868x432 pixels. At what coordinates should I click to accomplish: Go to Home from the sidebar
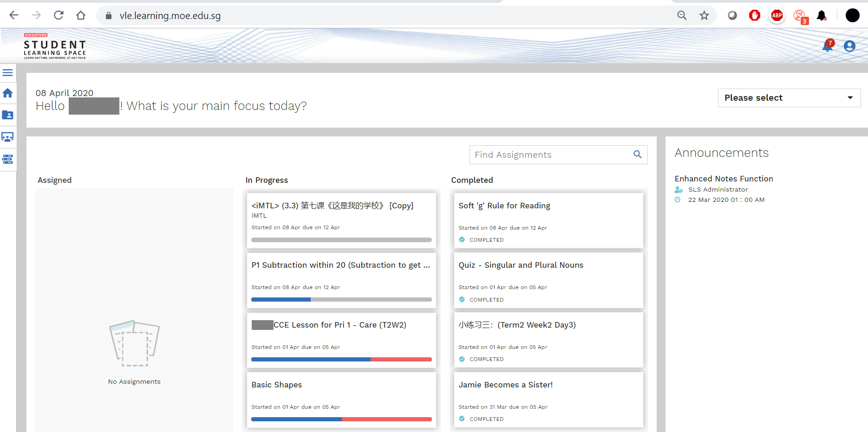(8, 93)
